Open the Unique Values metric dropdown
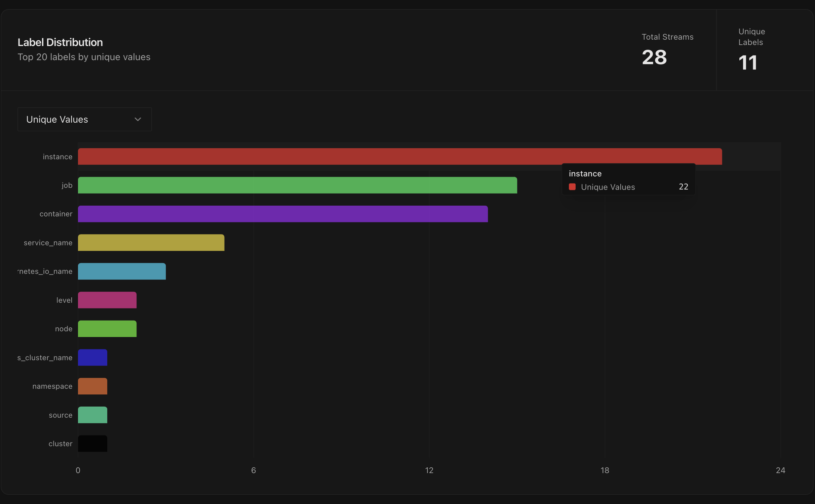The width and height of the screenshot is (815, 504). [84, 119]
